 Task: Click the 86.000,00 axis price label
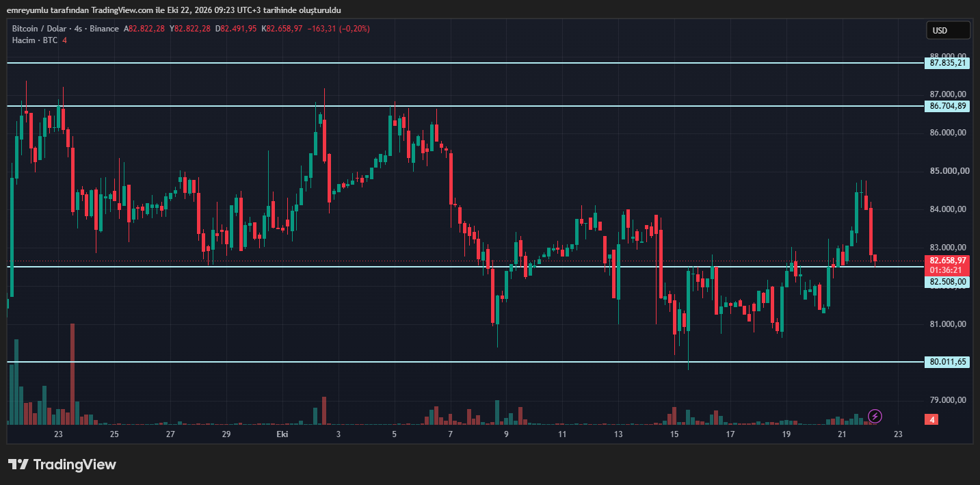[947, 133]
